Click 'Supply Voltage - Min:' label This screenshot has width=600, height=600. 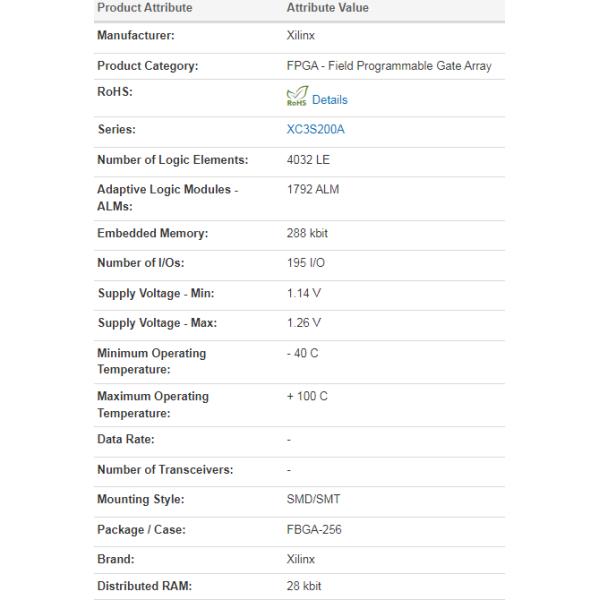[156, 293]
